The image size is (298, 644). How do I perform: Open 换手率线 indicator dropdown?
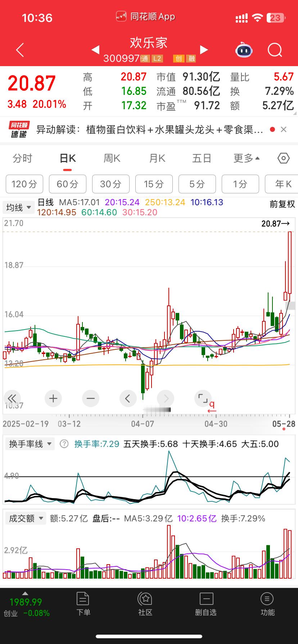tap(30, 444)
